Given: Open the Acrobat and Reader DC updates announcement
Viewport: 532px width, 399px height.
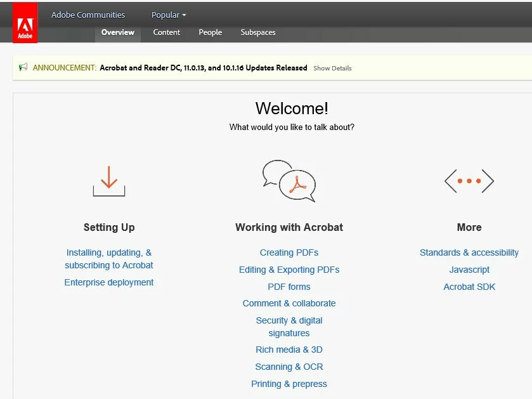Looking at the screenshot, I should tap(204, 68).
